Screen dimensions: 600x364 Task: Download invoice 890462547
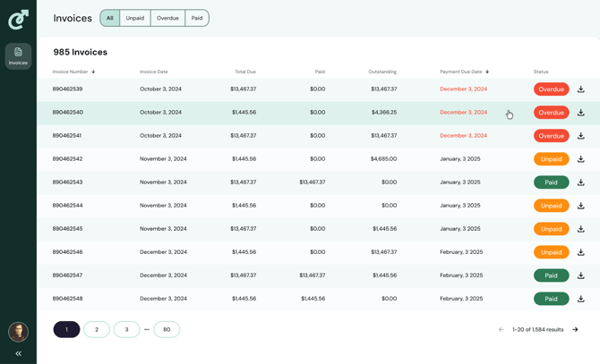581,275
